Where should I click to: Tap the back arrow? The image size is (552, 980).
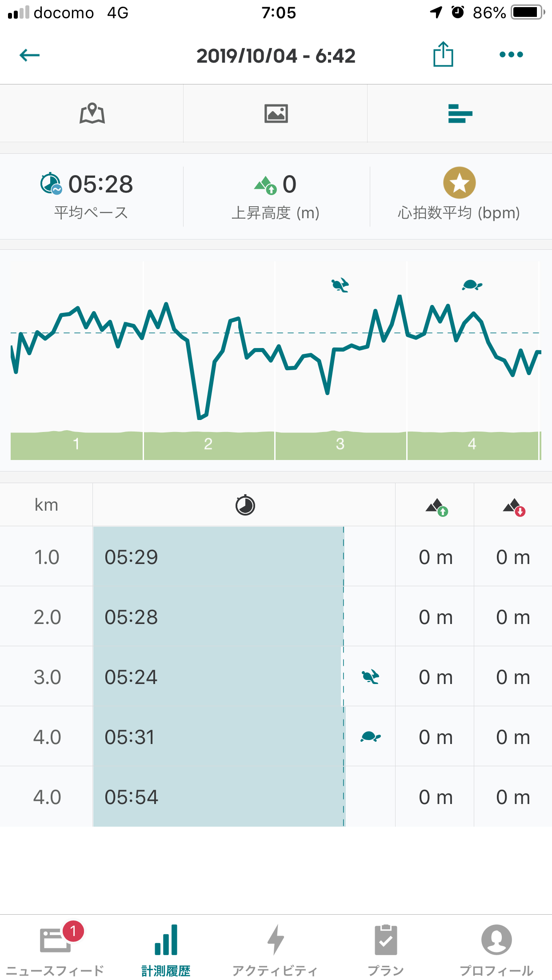click(x=30, y=55)
